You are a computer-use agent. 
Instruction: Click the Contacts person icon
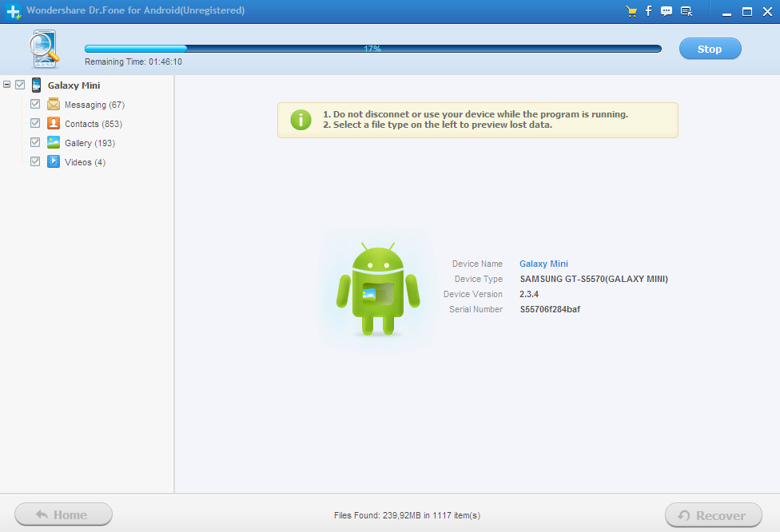point(54,123)
